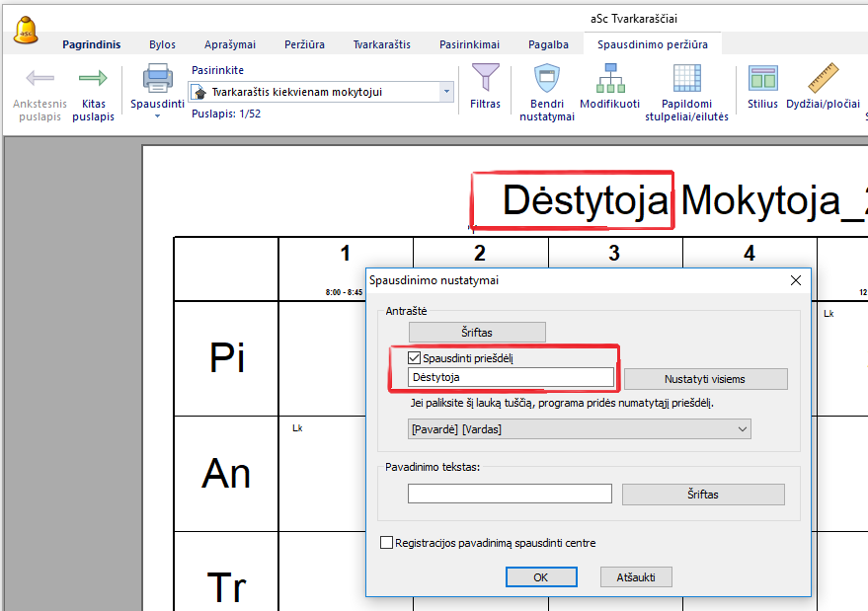Image resolution: width=868 pixels, height=611 pixels.
Task: Toggle Spausdinti priešdėlį checkbox
Action: tap(416, 358)
